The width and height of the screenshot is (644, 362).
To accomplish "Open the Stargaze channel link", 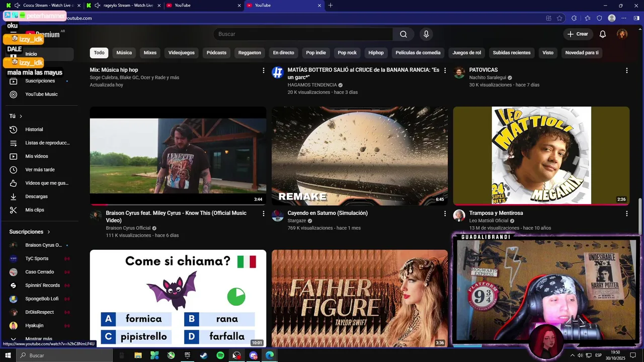I will pyautogui.click(x=297, y=221).
